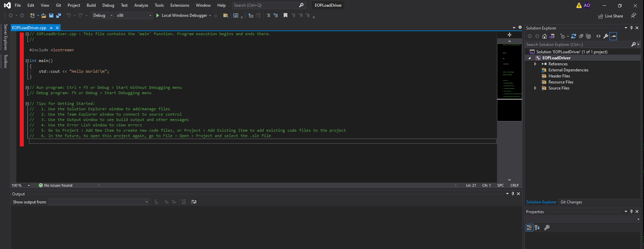Click Collapse All icon in Solution Explorer

(581, 36)
